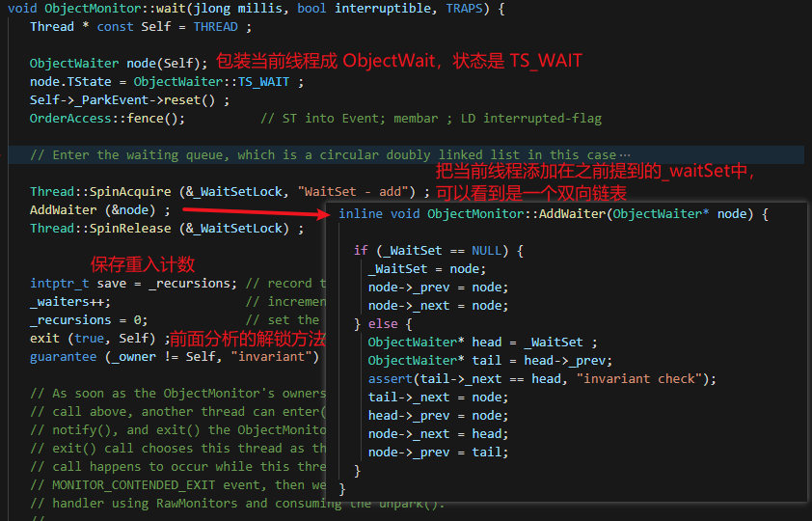Image resolution: width=812 pixels, height=521 pixels.
Task: Click the AddWaiter (&node) call
Action: (x=100, y=209)
